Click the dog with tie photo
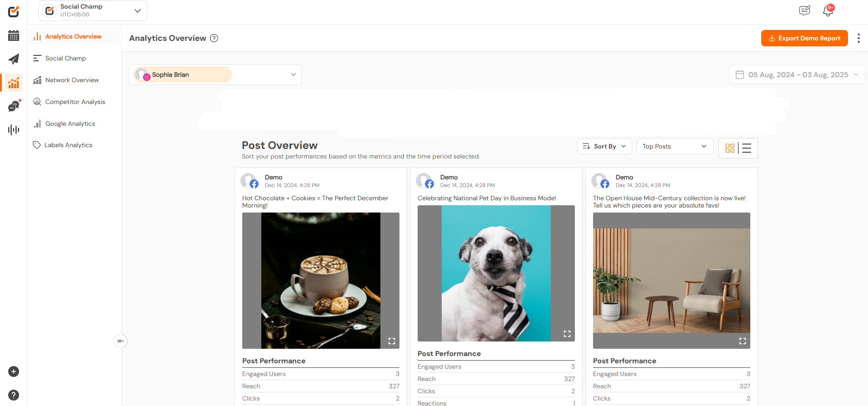 coord(496,273)
